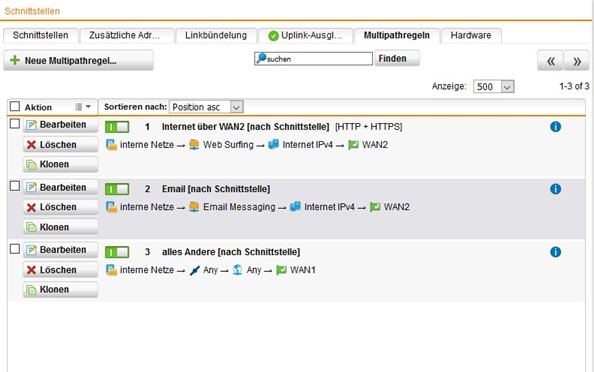The image size is (594, 372).
Task: Click Neue Multipathregel button
Action: pyautogui.click(x=78, y=60)
